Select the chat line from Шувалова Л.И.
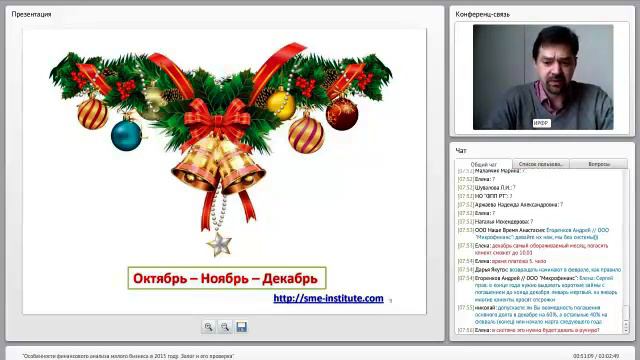Viewport: 640px width, 360px height. tap(486, 188)
